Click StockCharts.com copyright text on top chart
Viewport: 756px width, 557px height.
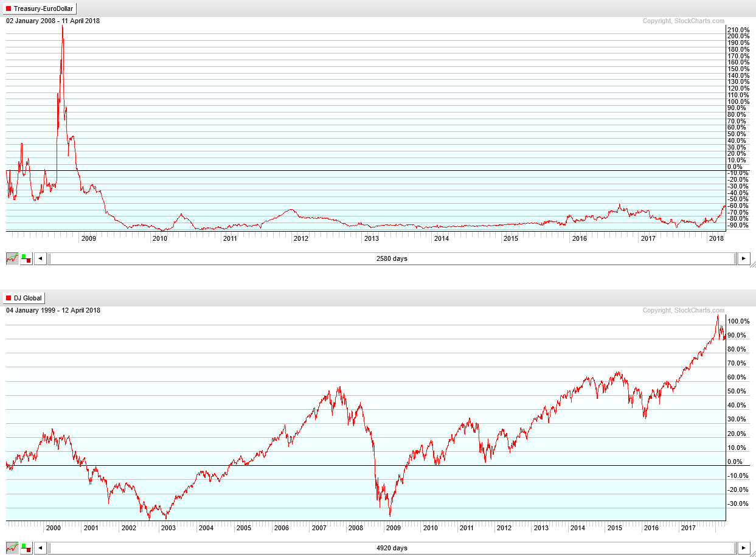coord(683,21)
